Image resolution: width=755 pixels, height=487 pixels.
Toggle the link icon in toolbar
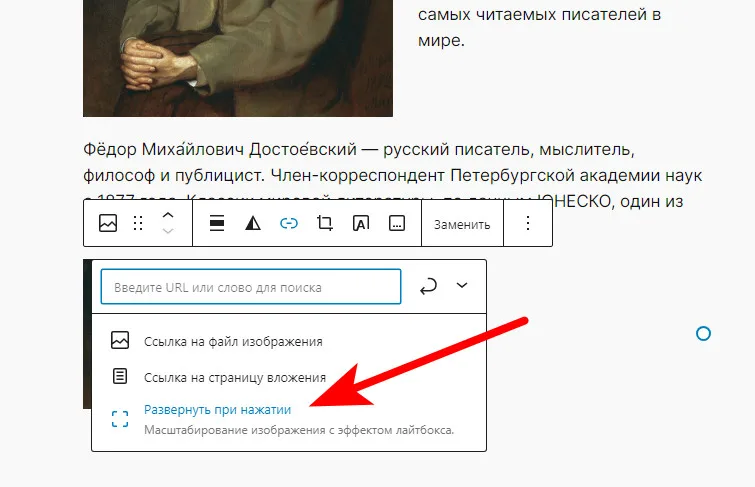pos(289,224)
